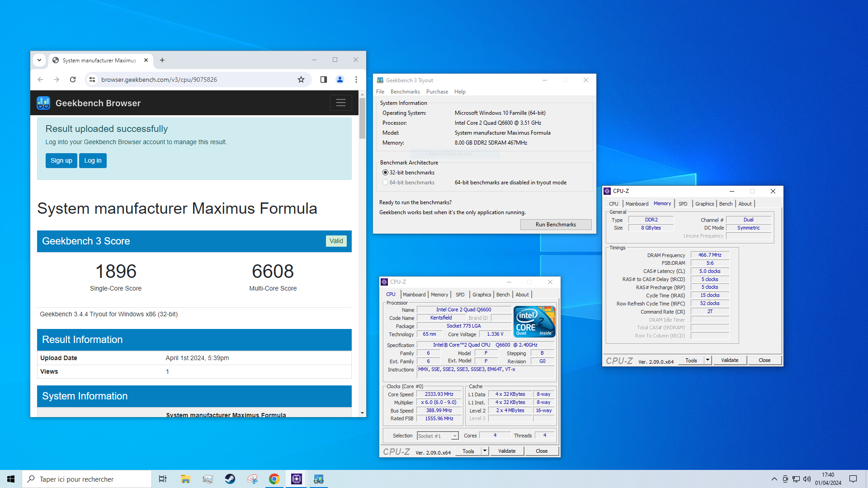Click Tools button in CPU-Z Memory window
This screenshot has width=868, height=488.
point(691,360)
